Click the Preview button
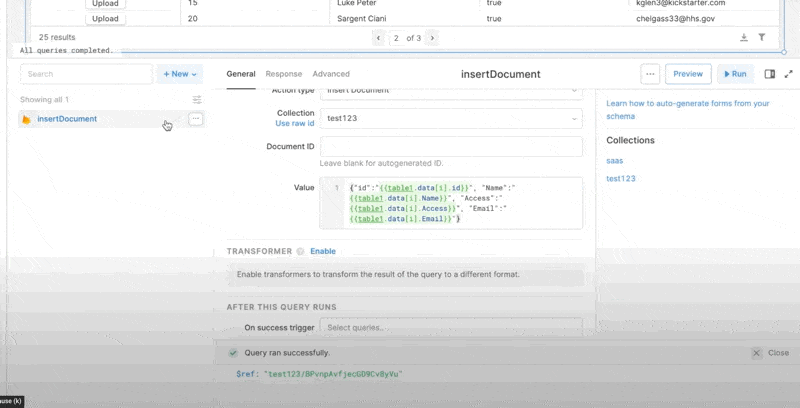This screenshot has height=408, width=800. [x=688, y=74]
